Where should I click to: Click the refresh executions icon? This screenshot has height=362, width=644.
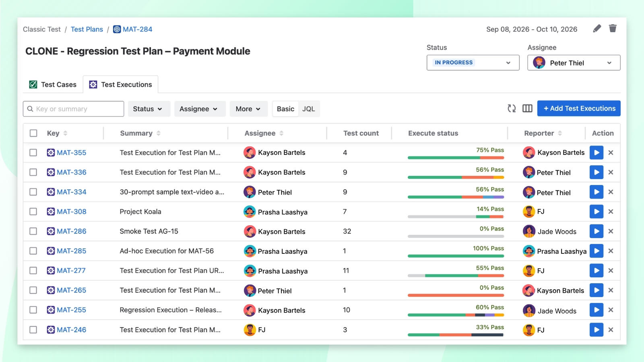coord(512,108)
